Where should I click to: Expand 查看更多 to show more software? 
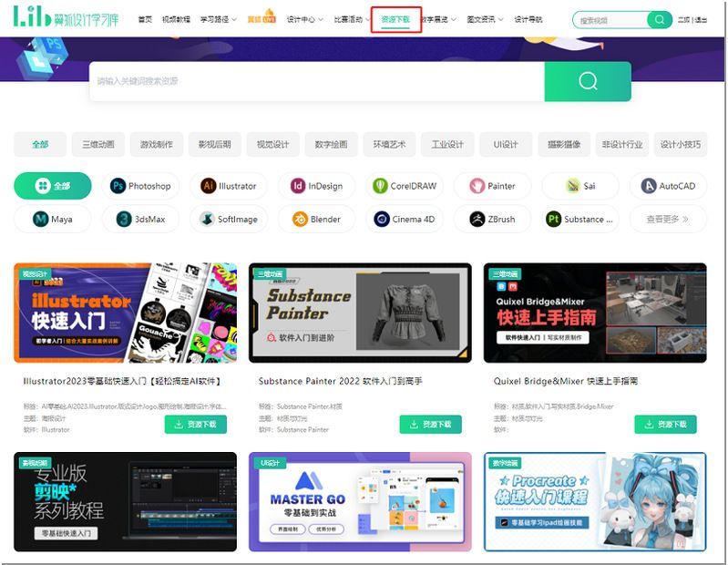pyautogui.click(x=668, y=219)
